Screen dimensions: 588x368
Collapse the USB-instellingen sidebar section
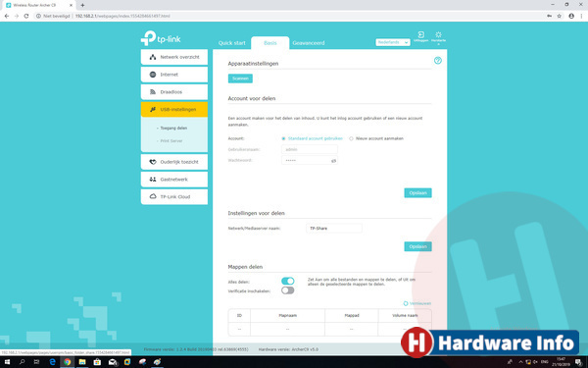click(x=174, y=109)
